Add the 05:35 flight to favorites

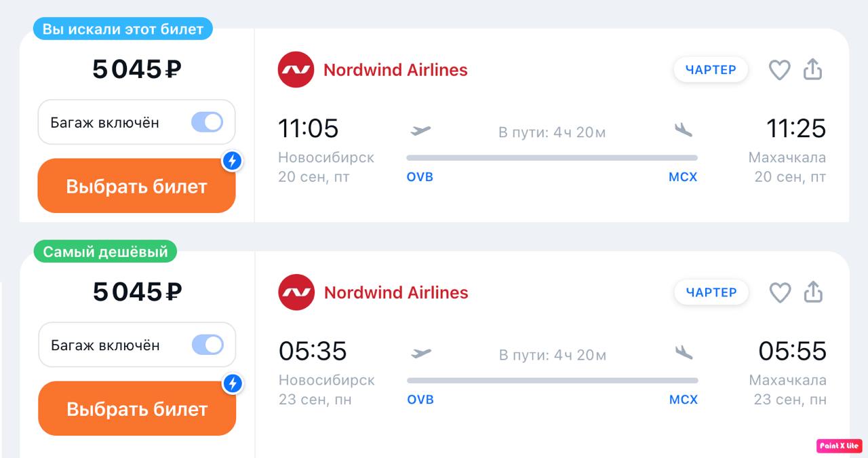click(x=780, y=292)
